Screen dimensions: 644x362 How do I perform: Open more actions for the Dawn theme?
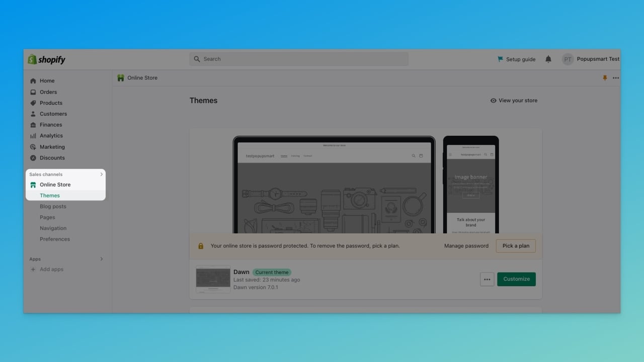(x=487, y=279)
